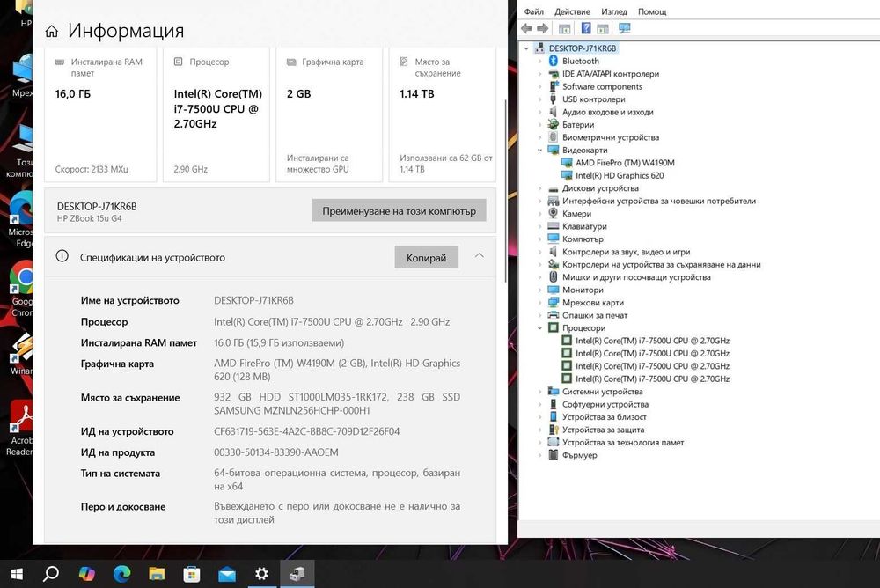880x588 pixels.
Task: Click the Settings window vertical scrollbar
Action: (506, 191)
